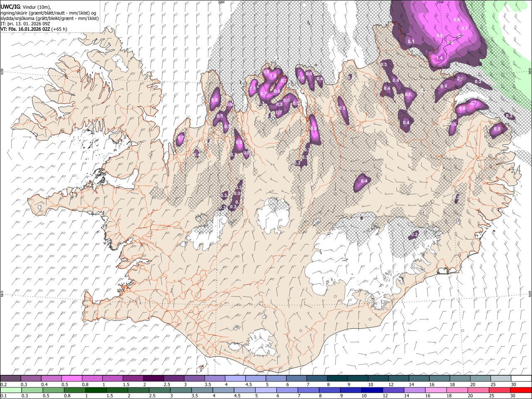Click the 'UWC/IG: Vindur (10m)' title line

click(x=25, y=7)
